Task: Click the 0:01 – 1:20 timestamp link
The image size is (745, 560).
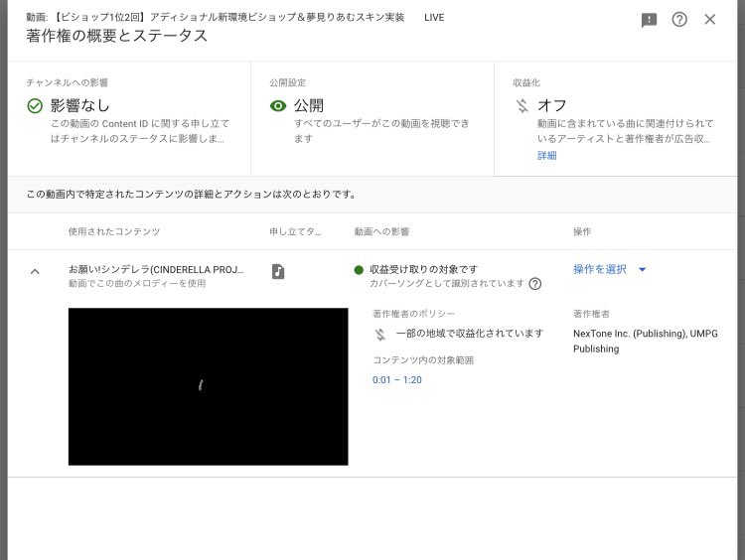Action: (x=396, y=380)
